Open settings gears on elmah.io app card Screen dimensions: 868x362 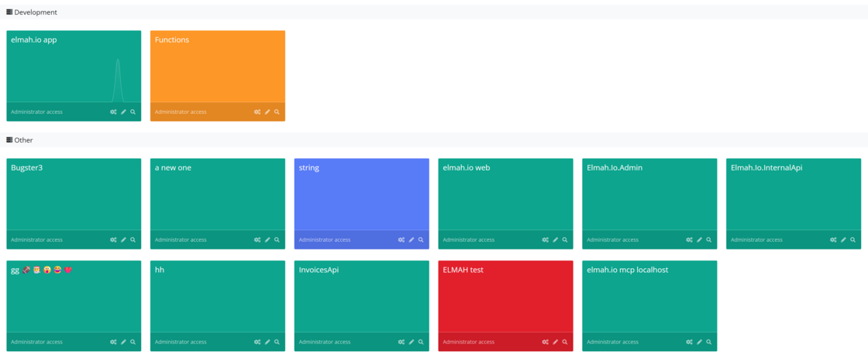pos(113,112)
